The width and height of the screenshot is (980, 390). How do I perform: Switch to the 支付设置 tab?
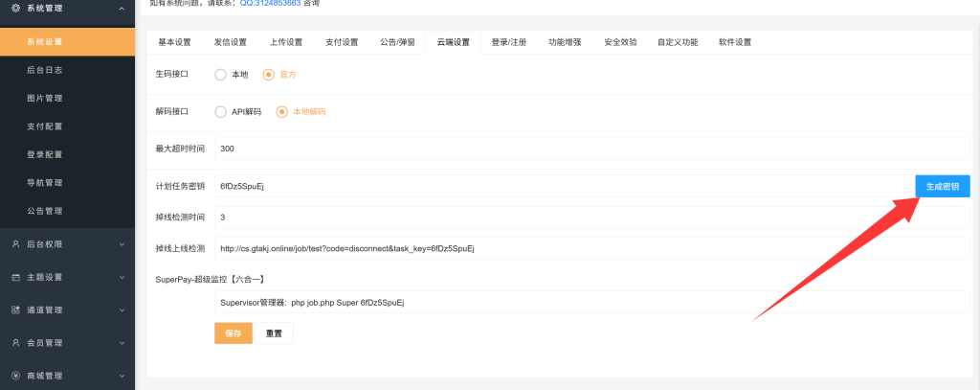(342, 42)
